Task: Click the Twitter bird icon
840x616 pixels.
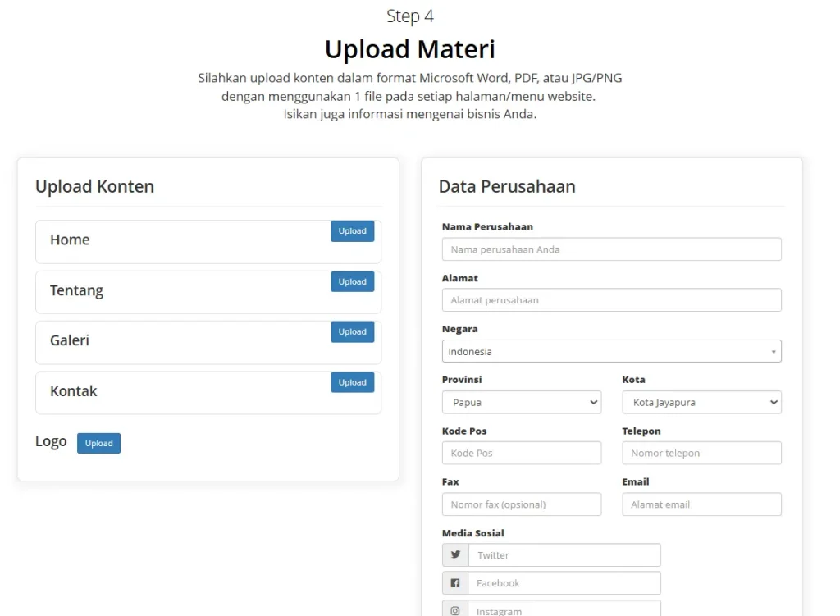Action: pos(455,555)
